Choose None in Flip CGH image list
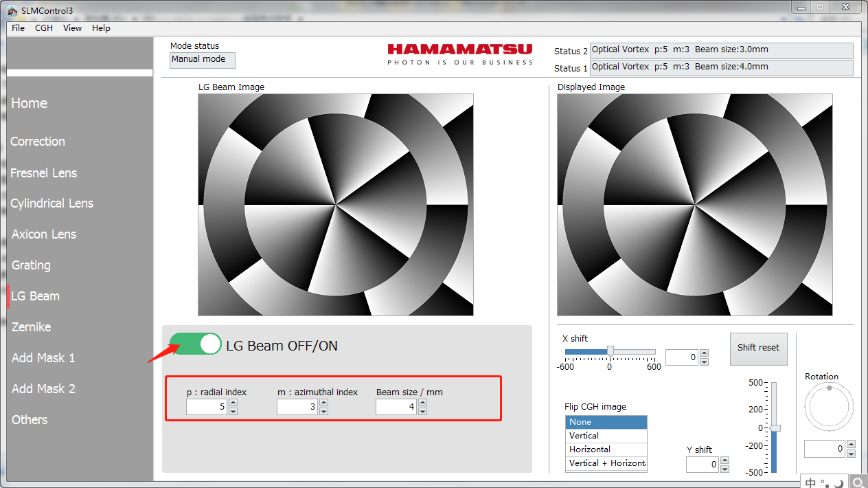Screen dimensions: 868x488 coord(606,422)
